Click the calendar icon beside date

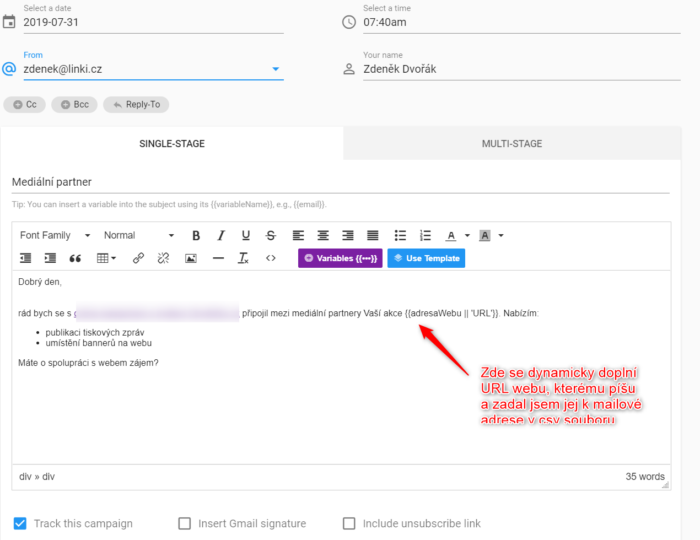pyautogui.click(x=9, y=21)
